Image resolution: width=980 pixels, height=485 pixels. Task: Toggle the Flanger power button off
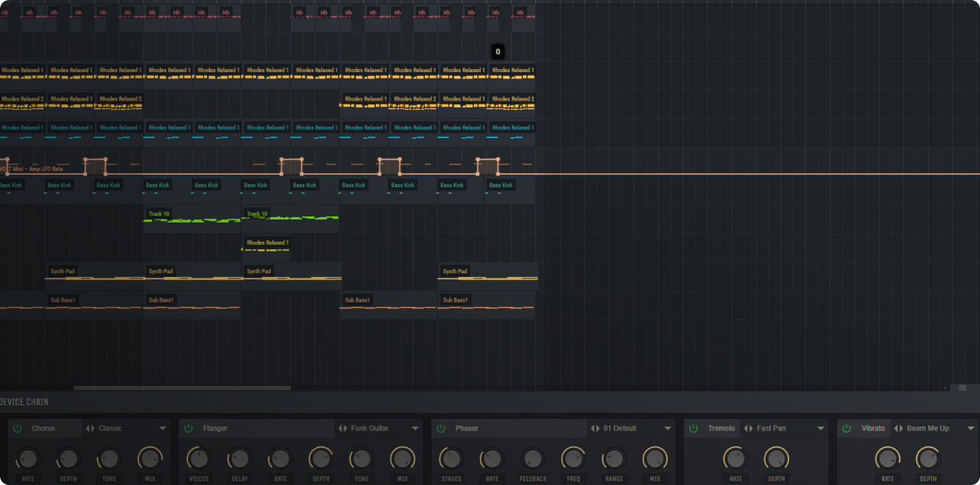[189, 428]
